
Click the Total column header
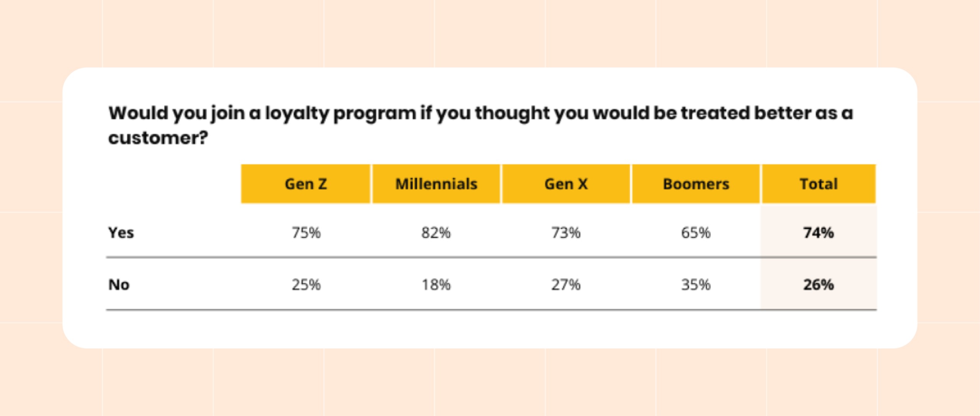point(818,184)
